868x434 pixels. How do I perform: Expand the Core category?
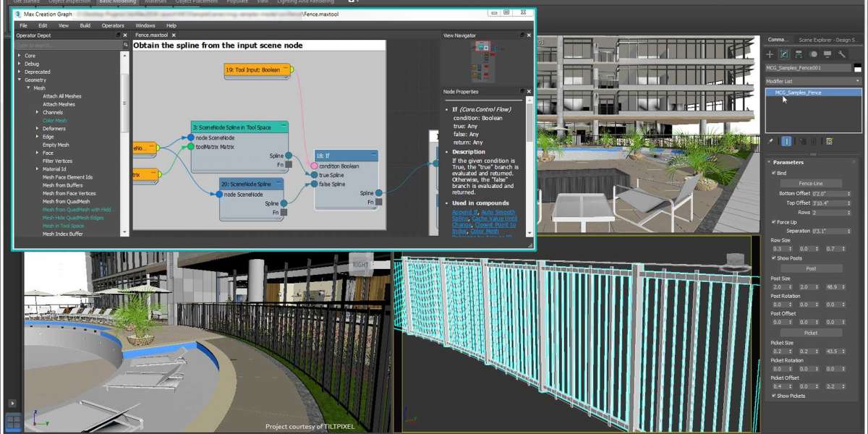pos(20,56)
